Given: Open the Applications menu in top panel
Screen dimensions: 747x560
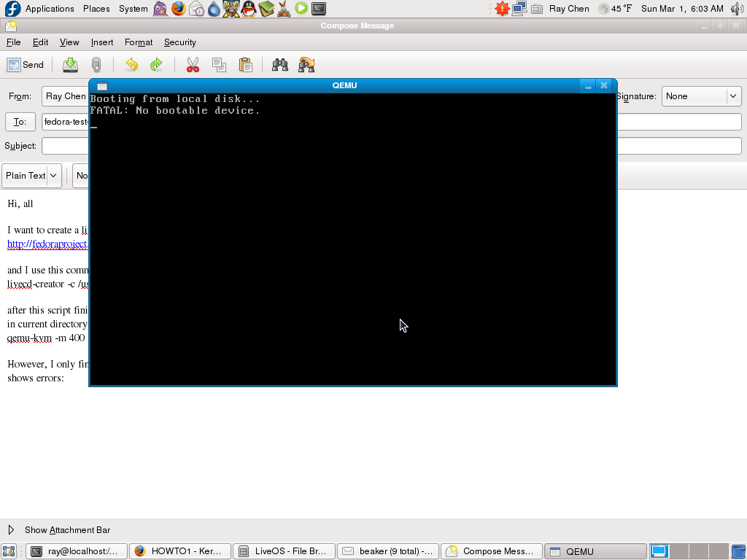Looking at the screenshot, I should click(50, 9).
